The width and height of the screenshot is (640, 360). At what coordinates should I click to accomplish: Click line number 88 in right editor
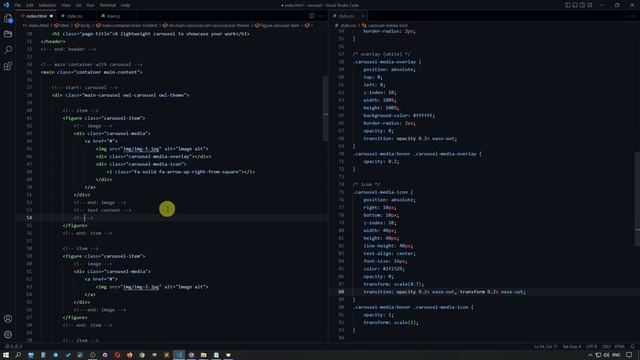pyautogui.click(x=341, y=292)
